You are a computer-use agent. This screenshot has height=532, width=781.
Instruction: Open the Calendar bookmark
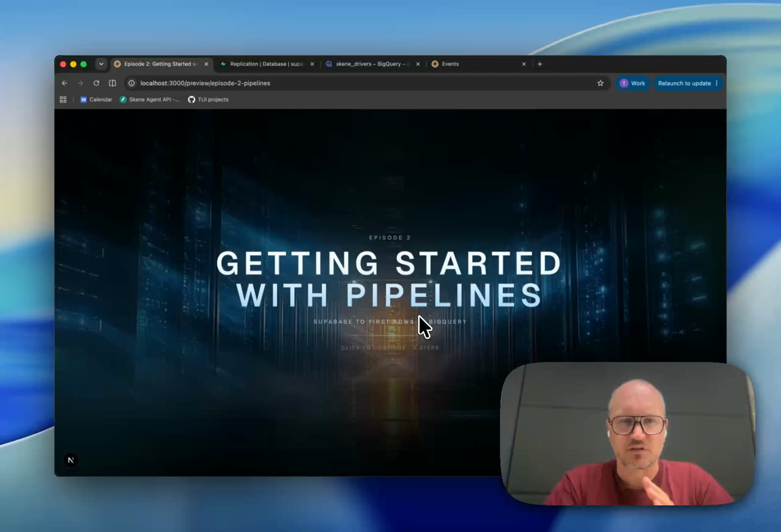tap(96, 99)
